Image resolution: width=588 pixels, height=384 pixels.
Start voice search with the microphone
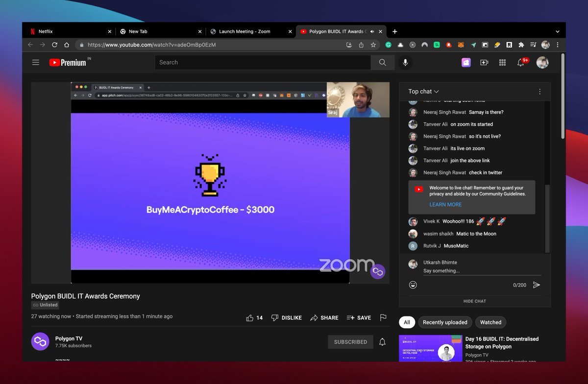[x=405, y=62]
